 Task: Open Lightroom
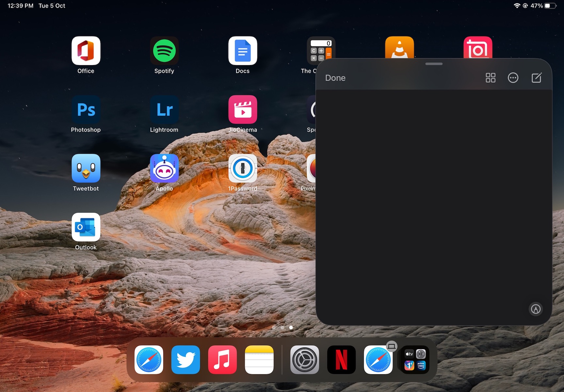(x=164, y=110)
